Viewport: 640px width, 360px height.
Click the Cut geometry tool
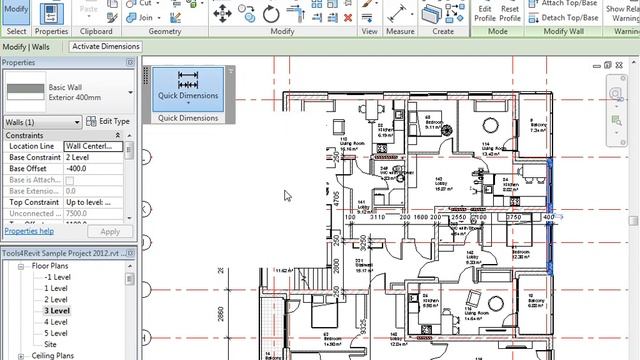140,3
